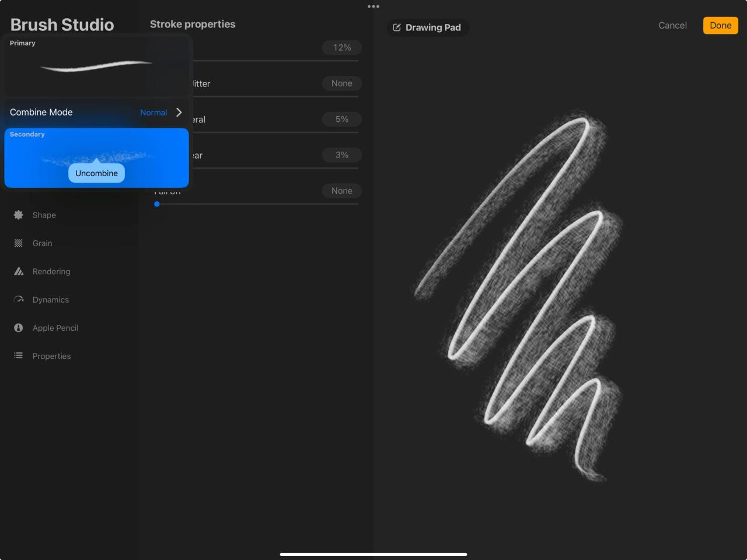
Task: Select the Rendering mountain icon
Action: click(19, 271)
